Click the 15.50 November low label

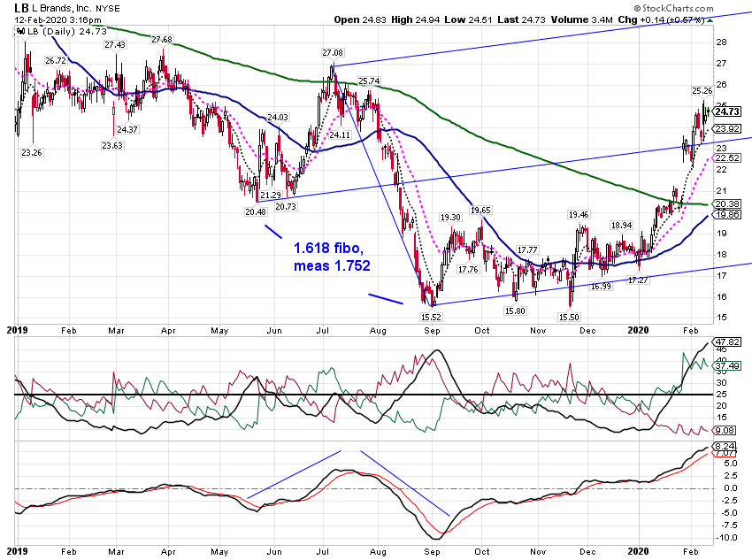569,317
